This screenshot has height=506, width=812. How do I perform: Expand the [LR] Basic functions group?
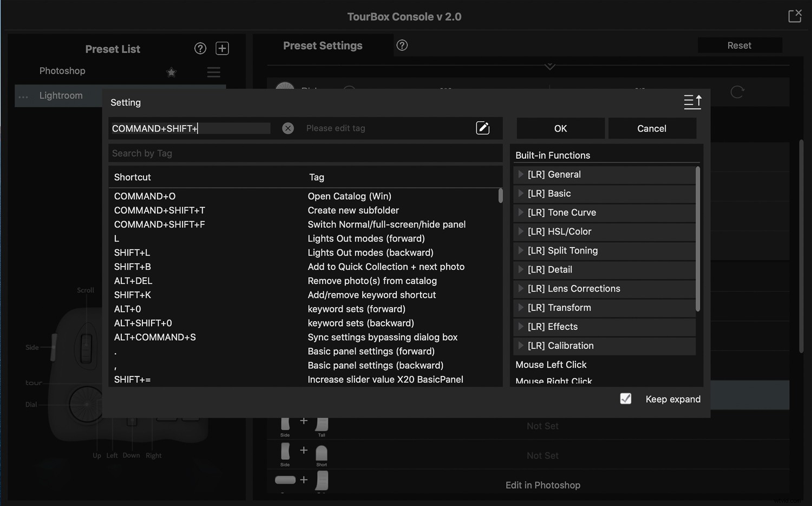pos(521,193)
